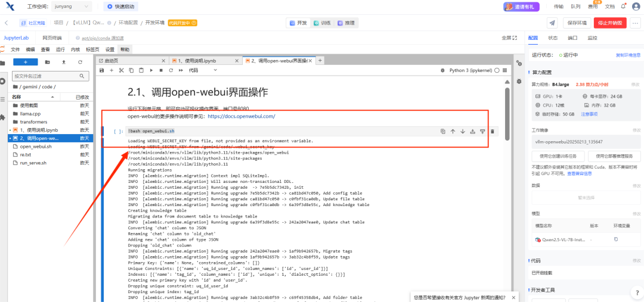644x302 pixels.
Task: Create a new folder in the file browser
Action: (x=48, y=62)
